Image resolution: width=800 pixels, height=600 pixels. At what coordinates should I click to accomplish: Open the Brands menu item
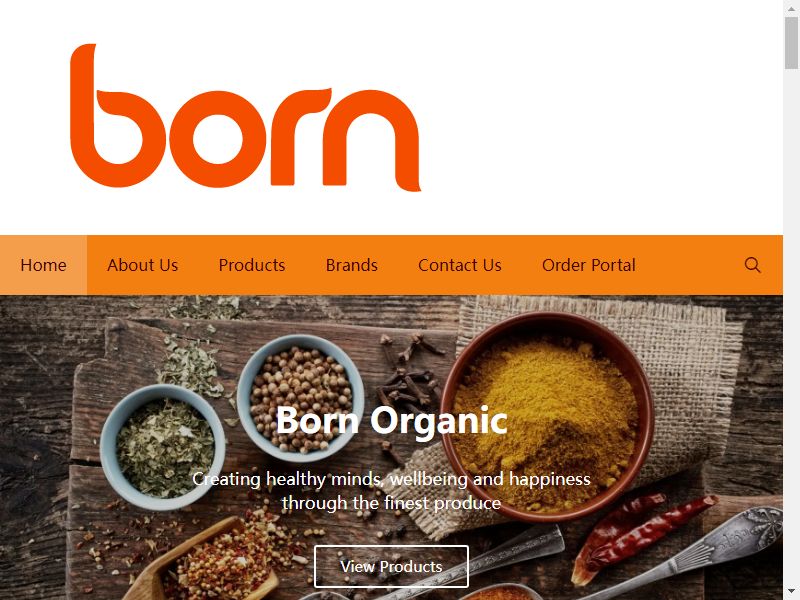352,265
